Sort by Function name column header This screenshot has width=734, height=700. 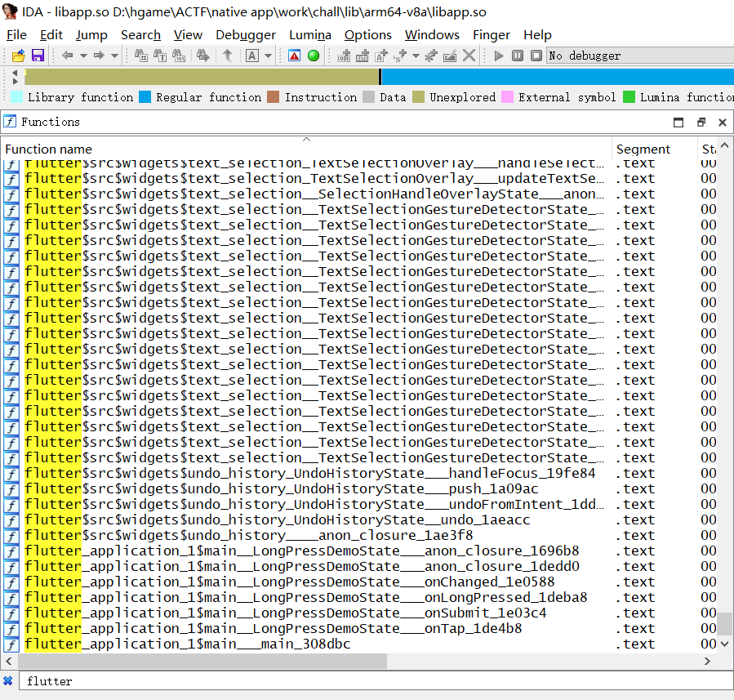pyautogui.click(x=49, y=149)
